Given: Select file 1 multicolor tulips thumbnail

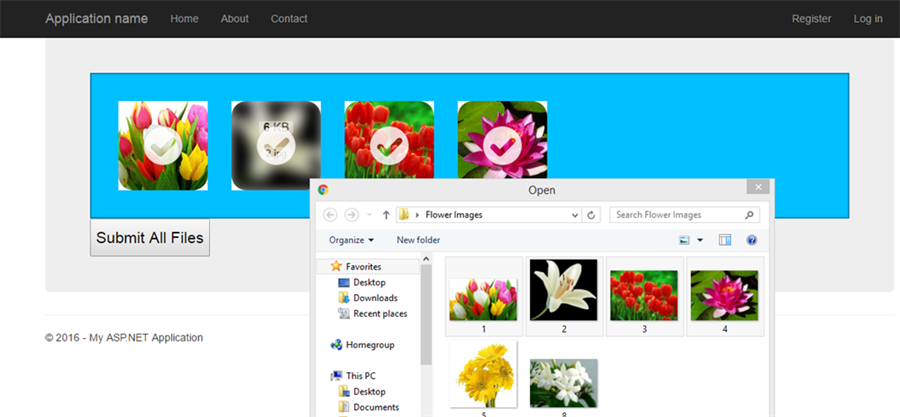Looking at the screenshot, I should pyautogui.click(x=483, y=299).
